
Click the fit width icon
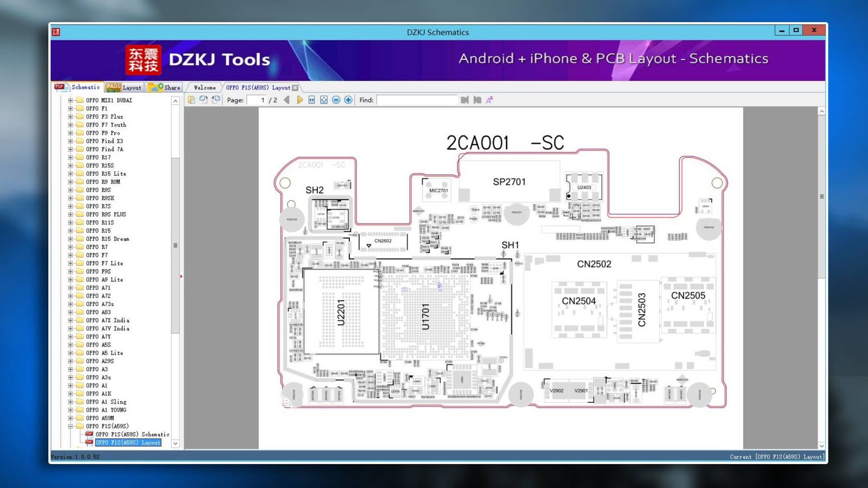tap(311, 100)
